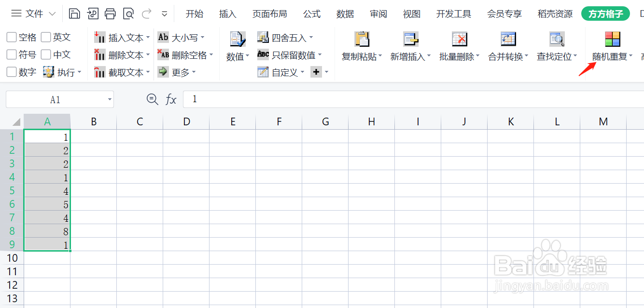Click the 更多 green arrow icon
Viewport: 644px width, 308px height.
point(163,72)
